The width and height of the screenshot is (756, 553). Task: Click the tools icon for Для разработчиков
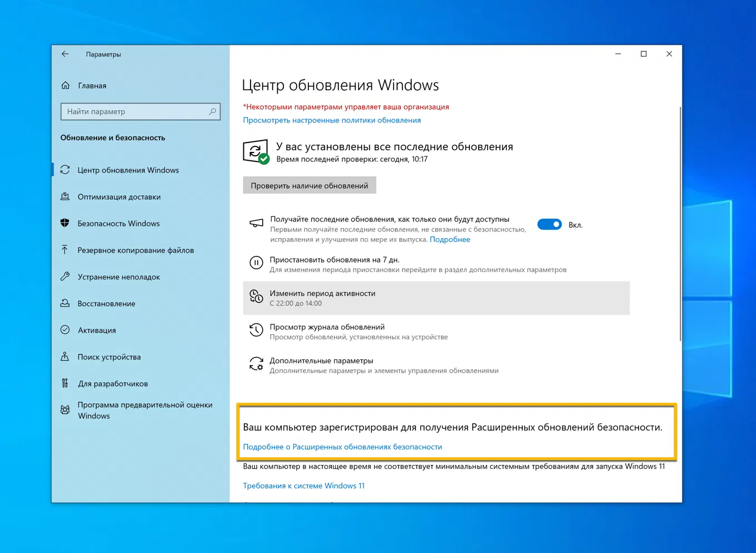(x=65, y=383)
